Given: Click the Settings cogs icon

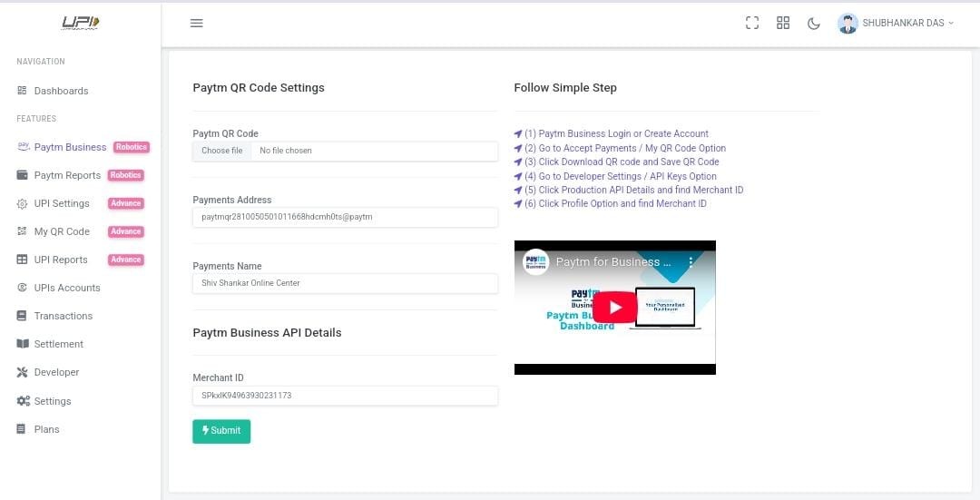Looking at the screenshot, I should pos(23,400).
